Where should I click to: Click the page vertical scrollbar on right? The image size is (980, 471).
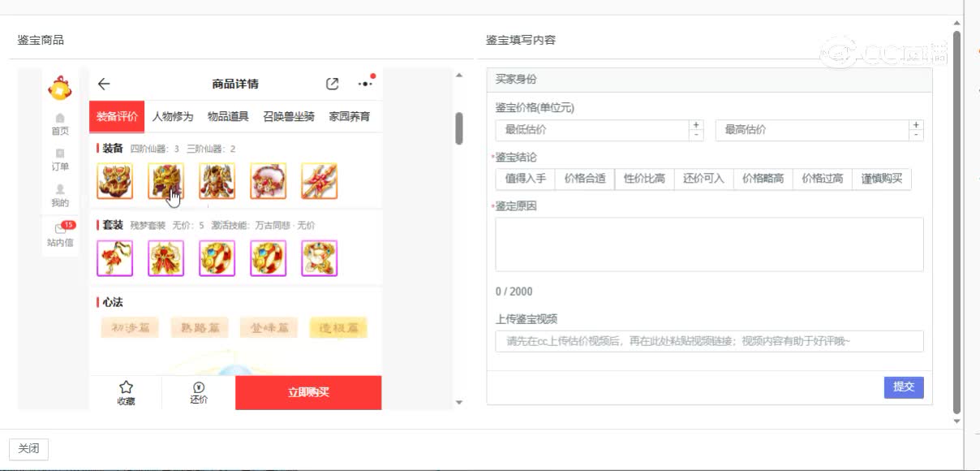point(957,221)
